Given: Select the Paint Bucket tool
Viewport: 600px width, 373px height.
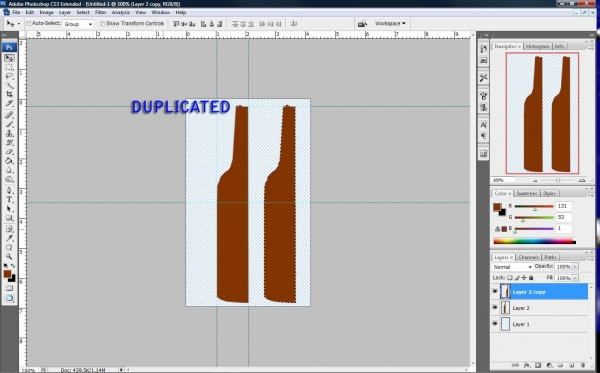Looking at the screenshot, I should click(x=10, y=161).
